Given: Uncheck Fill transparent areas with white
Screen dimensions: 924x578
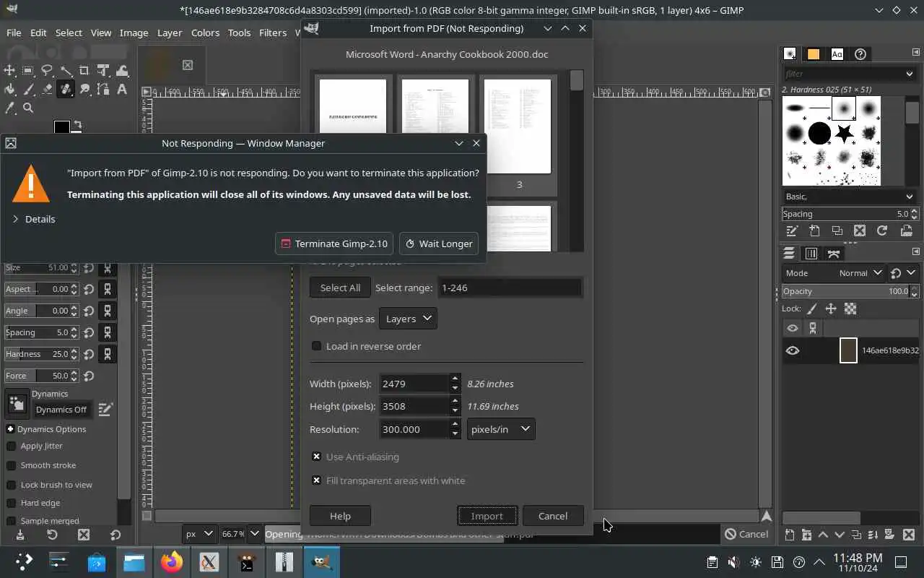Looking at the screenshot, I should (316, 480).
